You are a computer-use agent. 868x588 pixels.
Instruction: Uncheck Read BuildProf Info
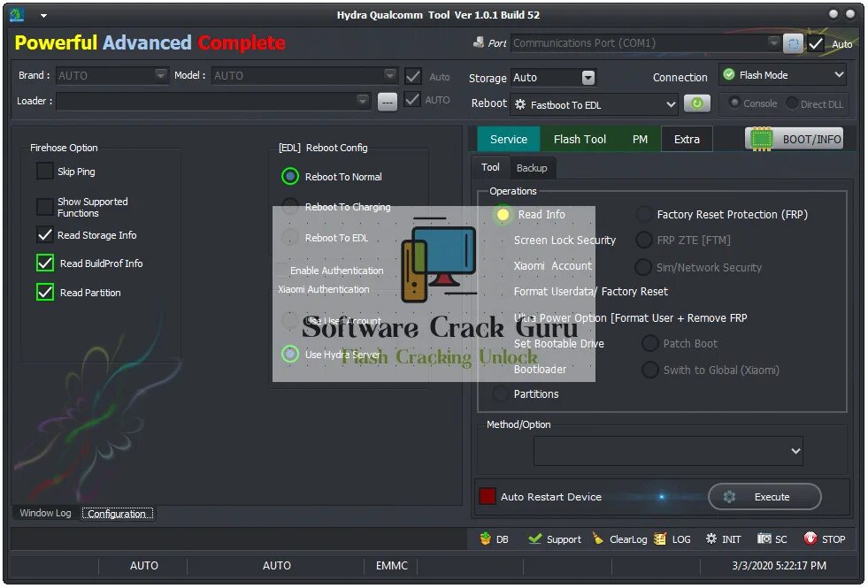(x=45, y=263)
